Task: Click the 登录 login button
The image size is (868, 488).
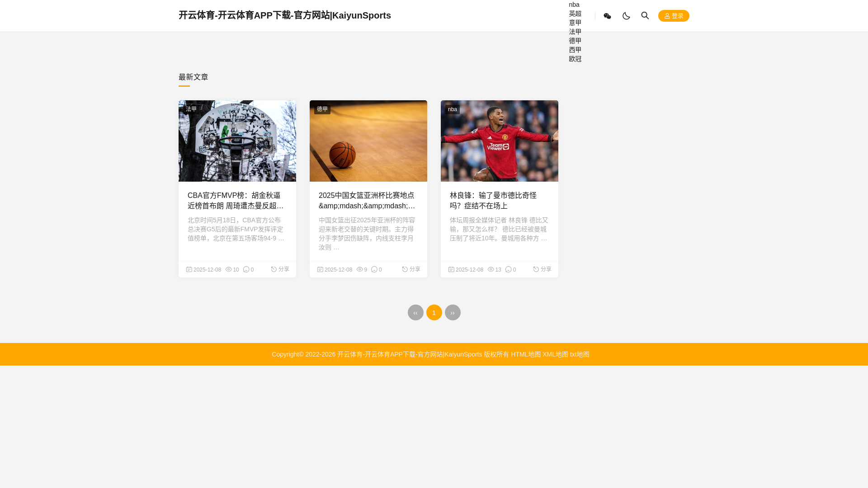Action: point(674,16)
